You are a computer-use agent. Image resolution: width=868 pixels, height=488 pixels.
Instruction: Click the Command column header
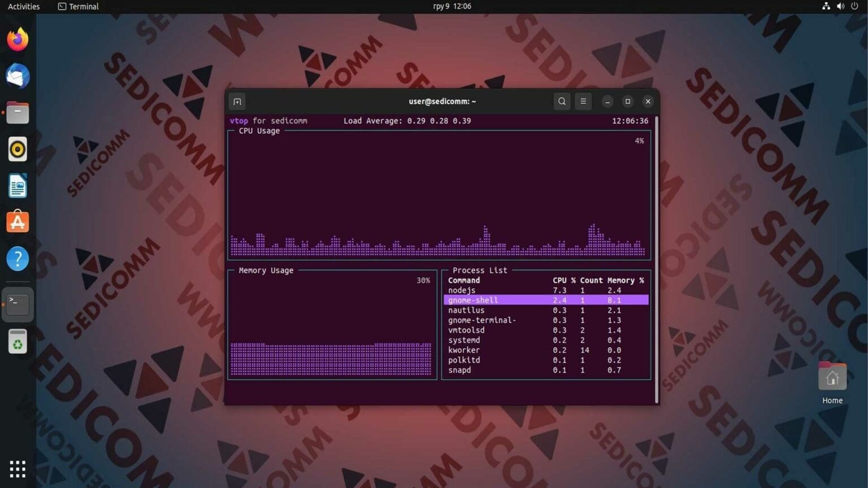pyautogui.click(x=464, y=281)
